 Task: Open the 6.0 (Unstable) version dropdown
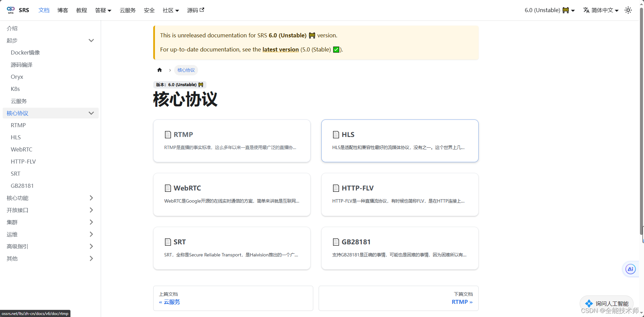(549, 10)
